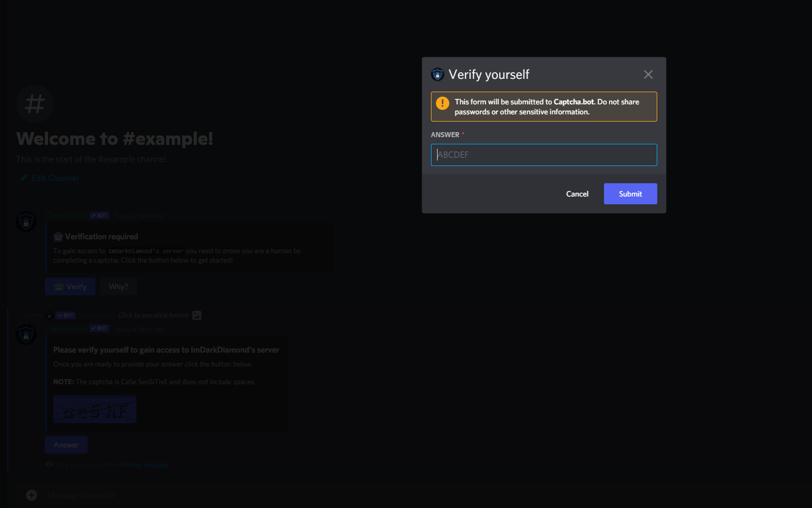Image resolution: width=812 pixels, height=508 pixels.
Task: Open Captcha.bot avatar on 'Please verify yourself' message
Action: pyautogui.click(x=26, y=335)
